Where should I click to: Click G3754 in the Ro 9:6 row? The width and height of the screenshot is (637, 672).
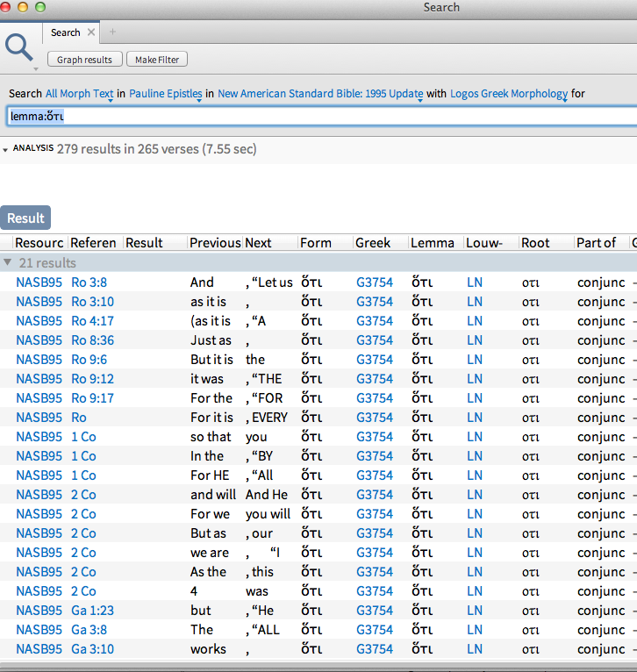click(375, 360)
